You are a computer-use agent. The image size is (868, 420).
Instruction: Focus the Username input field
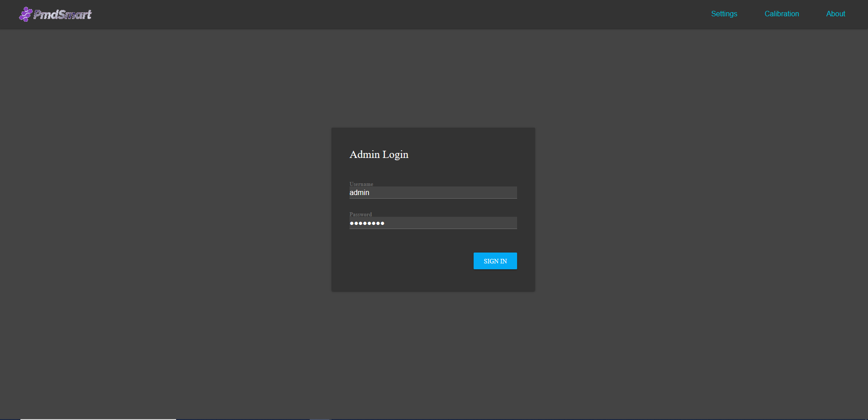pos(432,193)
